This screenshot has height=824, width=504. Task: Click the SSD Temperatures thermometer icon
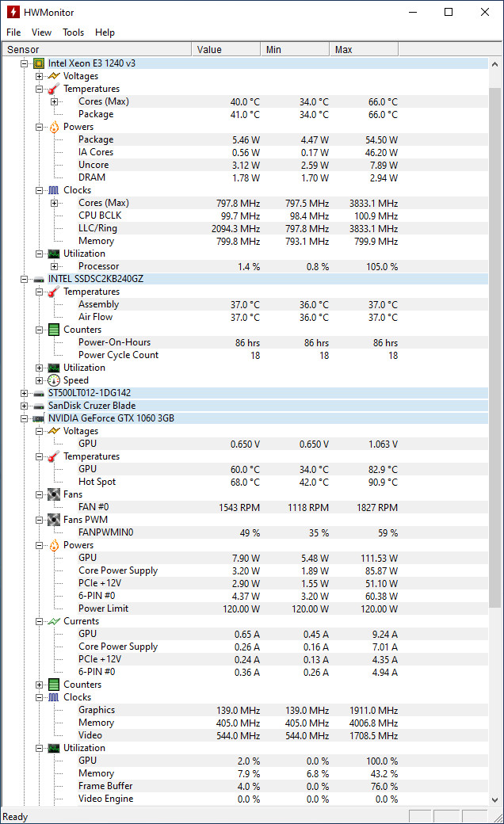(54, 292)
